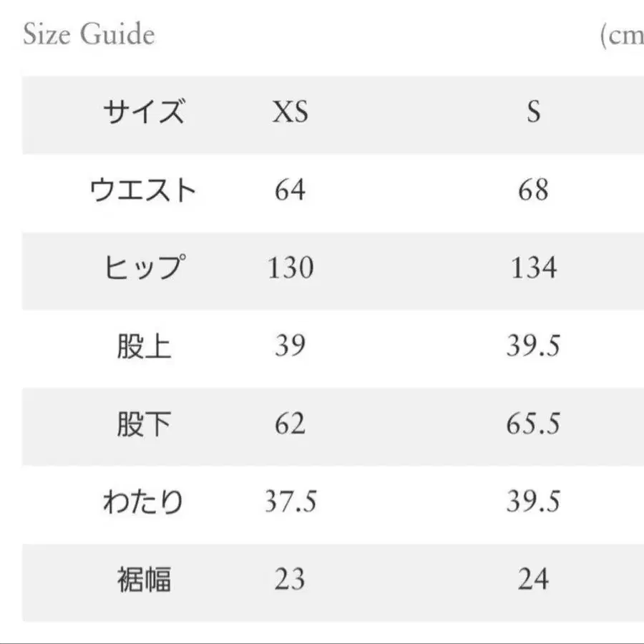Click the Size Guide heading

[89, 35]
